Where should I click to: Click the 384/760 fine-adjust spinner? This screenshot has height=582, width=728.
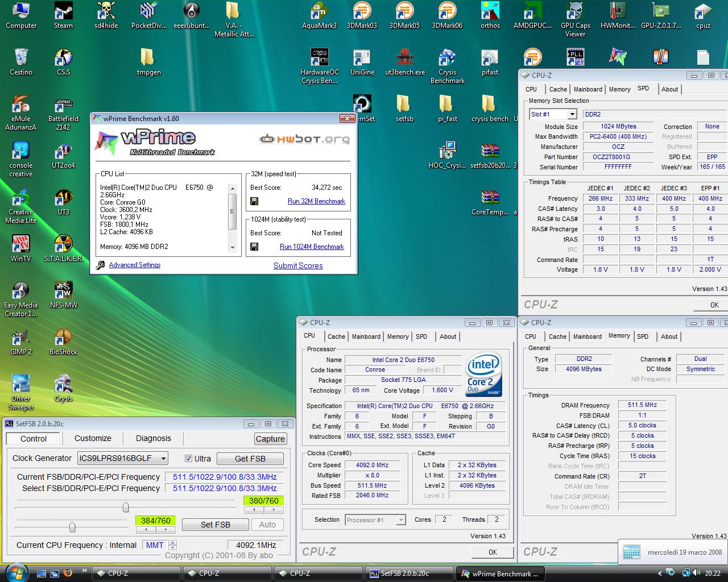tap(156, 530)
